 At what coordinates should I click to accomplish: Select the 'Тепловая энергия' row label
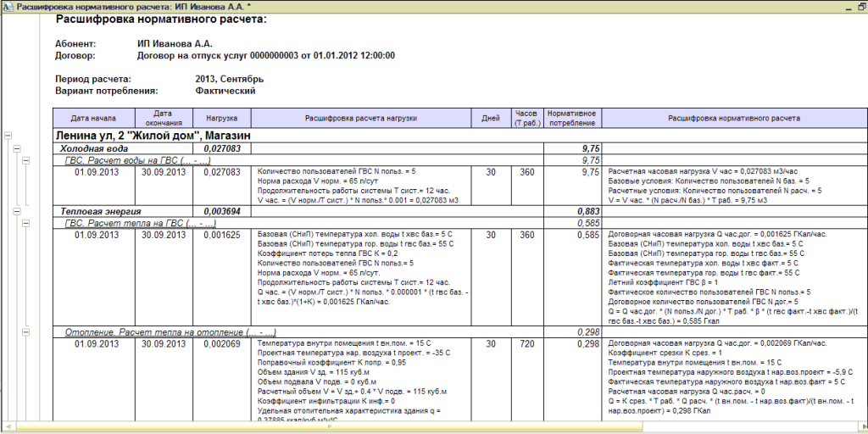point(100,211)
